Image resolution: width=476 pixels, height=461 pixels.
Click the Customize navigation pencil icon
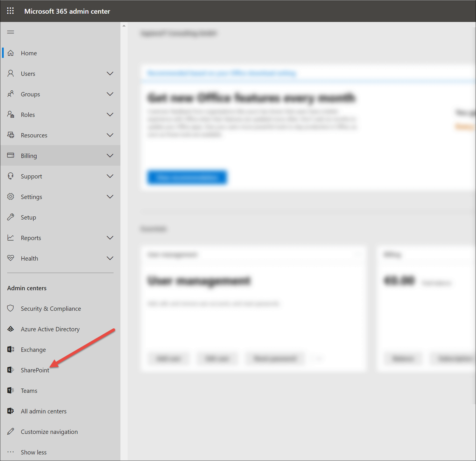click(x=11, y=431)
